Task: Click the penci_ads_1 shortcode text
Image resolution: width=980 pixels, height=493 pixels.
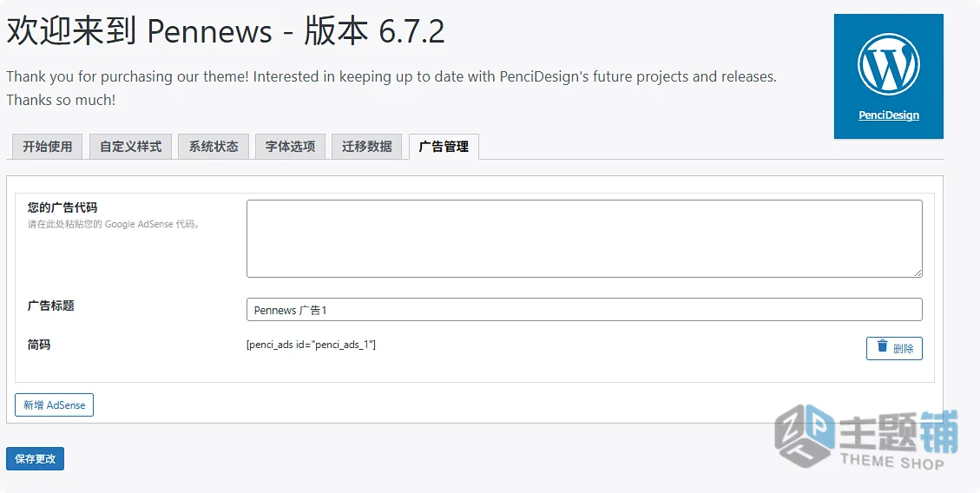Action: tap(312, 345)
